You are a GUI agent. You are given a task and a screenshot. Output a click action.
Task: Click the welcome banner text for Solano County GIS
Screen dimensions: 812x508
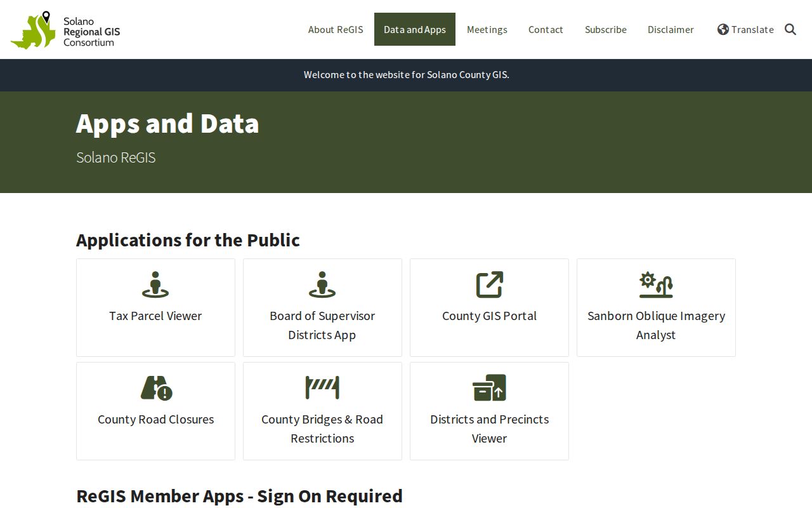(x=406, y=75)
